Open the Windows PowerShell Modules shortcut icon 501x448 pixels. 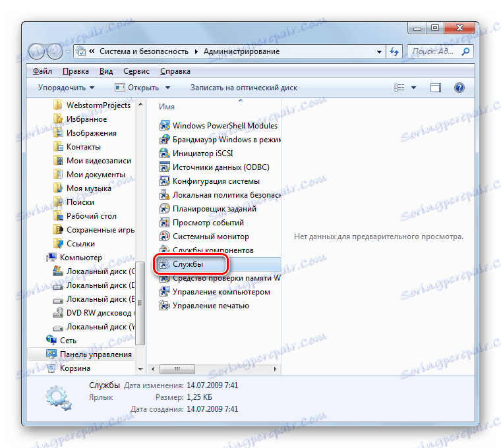(x=165, y=125)
